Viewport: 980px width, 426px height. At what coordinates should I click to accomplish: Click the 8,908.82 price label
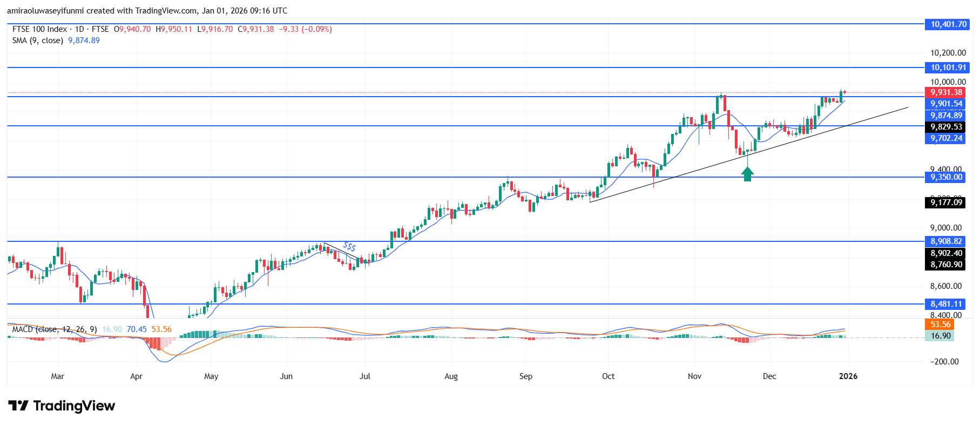coord(946,241)
